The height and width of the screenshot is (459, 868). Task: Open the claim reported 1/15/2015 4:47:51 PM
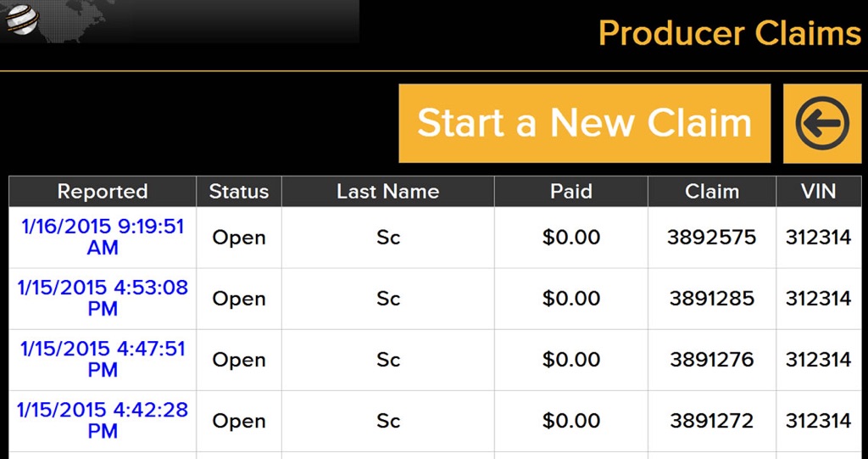click(x=103, y=359)
